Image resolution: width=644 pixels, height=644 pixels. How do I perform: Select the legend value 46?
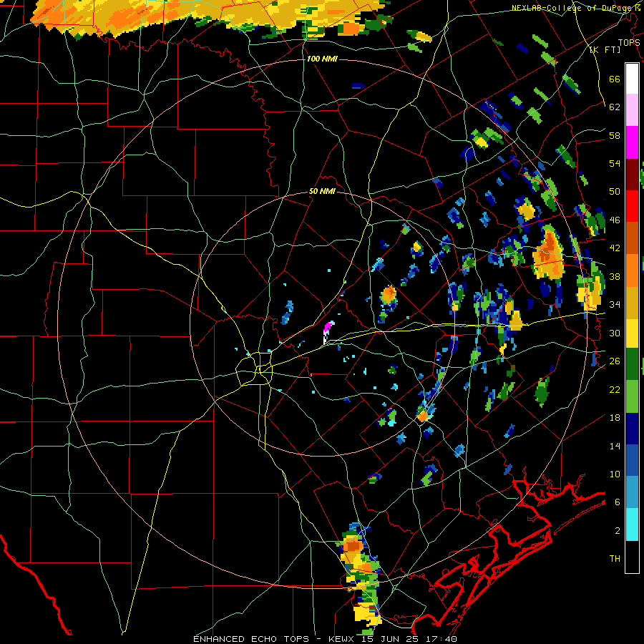click(x=615, y=220)
